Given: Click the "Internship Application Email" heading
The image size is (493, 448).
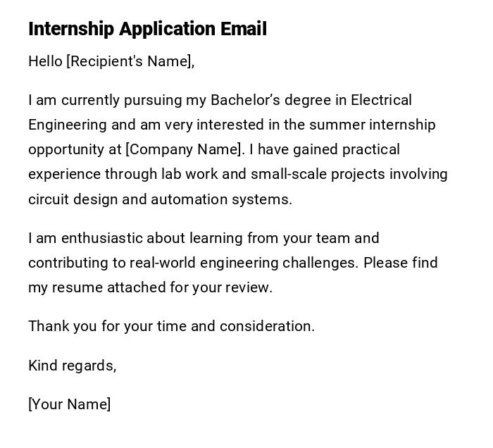Looking at the screenshot, I should 147,29.
